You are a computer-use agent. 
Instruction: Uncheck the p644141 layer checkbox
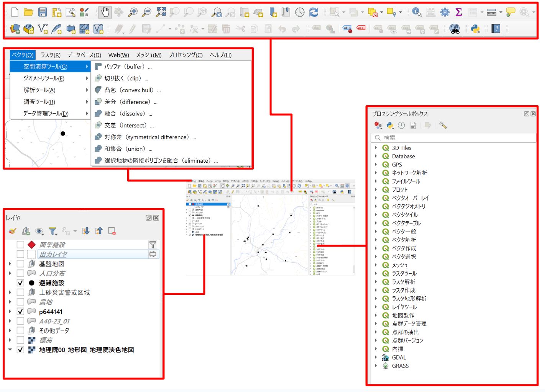coord(20,312)
